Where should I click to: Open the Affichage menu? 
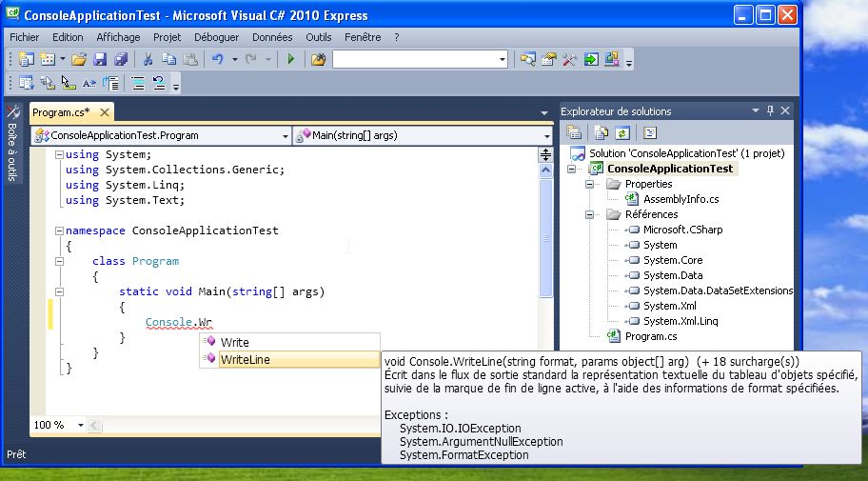click(x=118, y=37)
